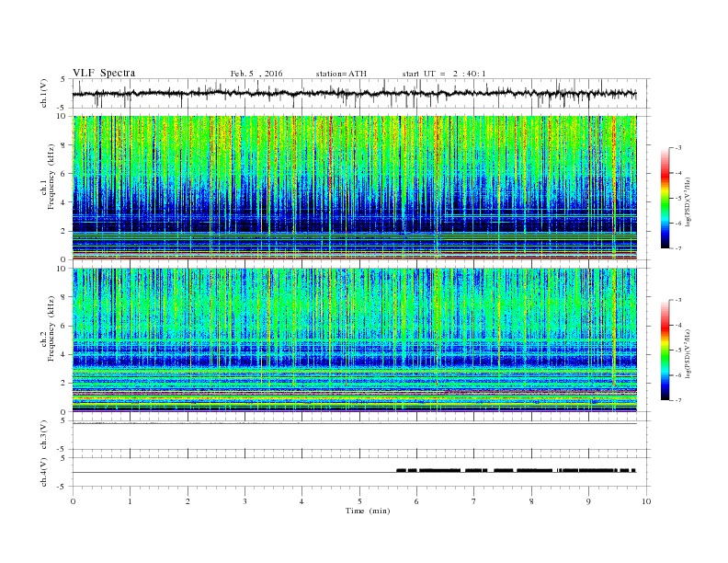This screenshot has width=728, height=563.
Task: Click the x-axis tick label '8'
Action: tap(531, 501)
